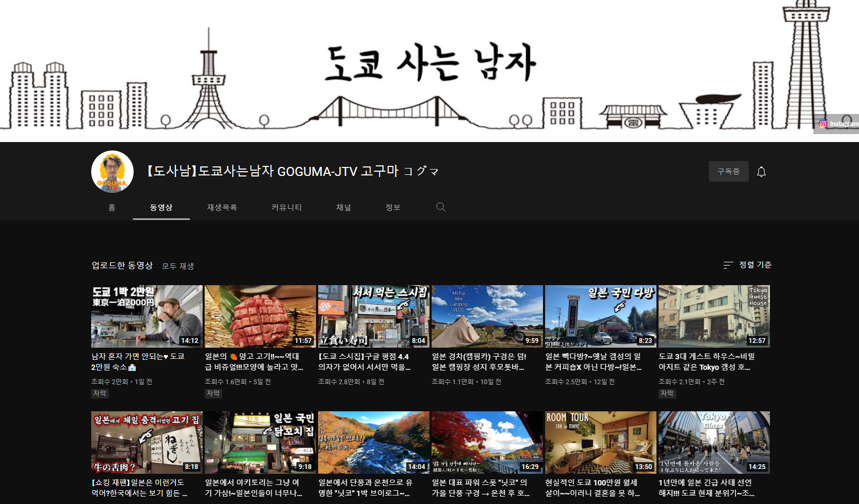
Task: Click title 일본에서 단풍과 온천으로 유명한
Action: [x=365, y=488]
